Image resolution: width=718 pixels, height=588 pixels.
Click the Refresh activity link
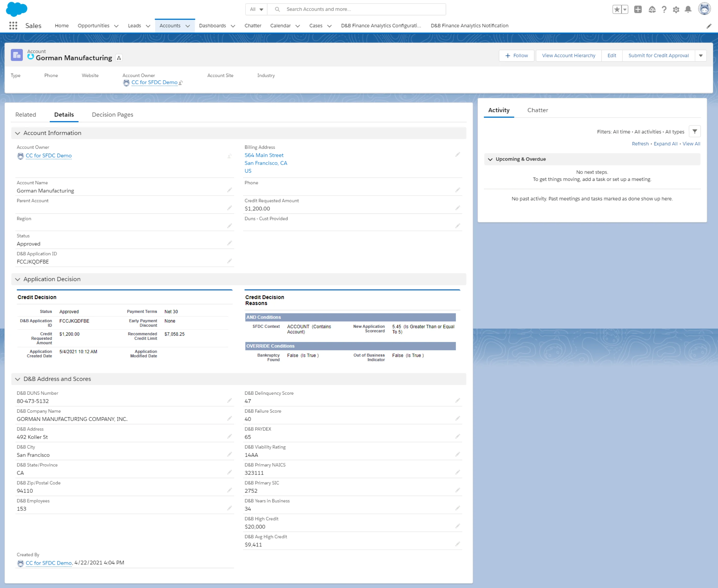[x=640, y=144]
